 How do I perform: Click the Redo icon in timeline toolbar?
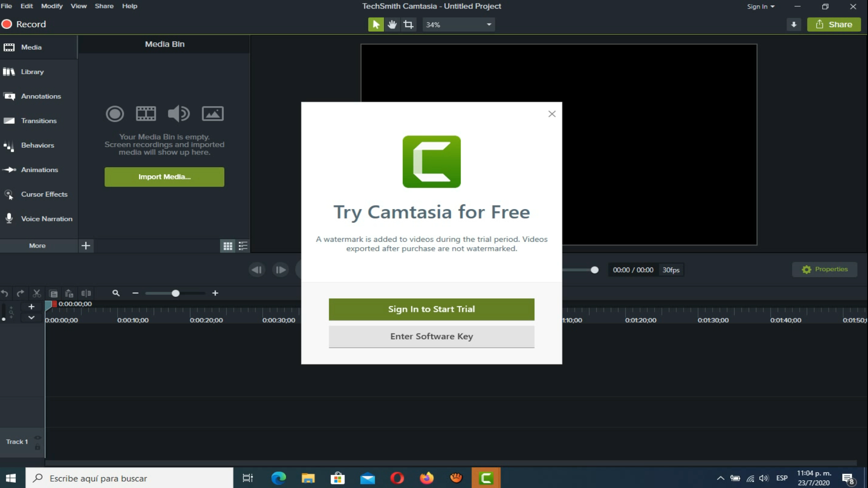point(20,293)
